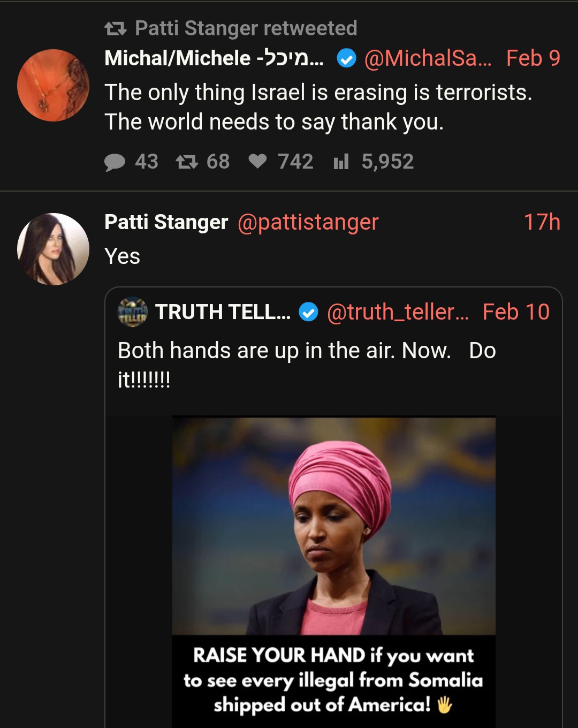The width and height of the screenshot is (578, 728).
Task: Click the Patti Stanger display name
Action: [x=166, y=222]
